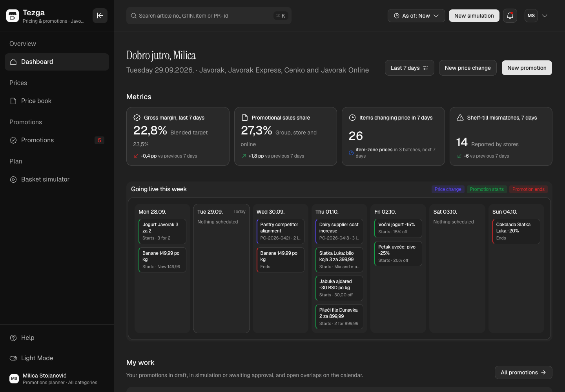Toggle the Price change legend filter
Screen dimensions: 565x392
[448, 189]
